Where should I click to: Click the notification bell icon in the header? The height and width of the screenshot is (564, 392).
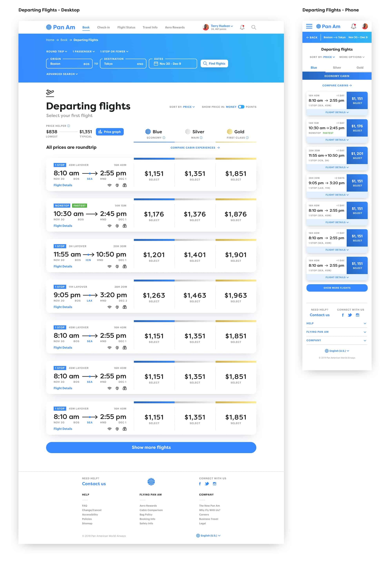pyautogui.click(x=242, y=27)
